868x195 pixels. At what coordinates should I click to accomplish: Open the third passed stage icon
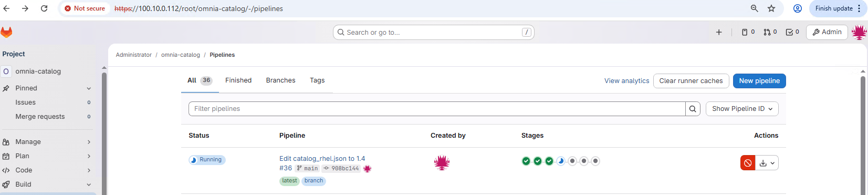(549, 161)
